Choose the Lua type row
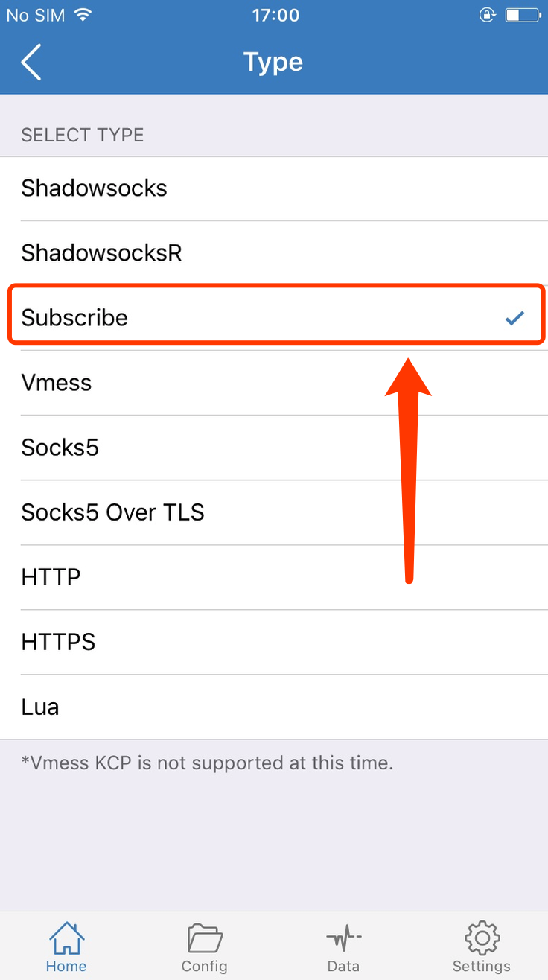Viewport: 548px width, 980px height. click(274, 707)
